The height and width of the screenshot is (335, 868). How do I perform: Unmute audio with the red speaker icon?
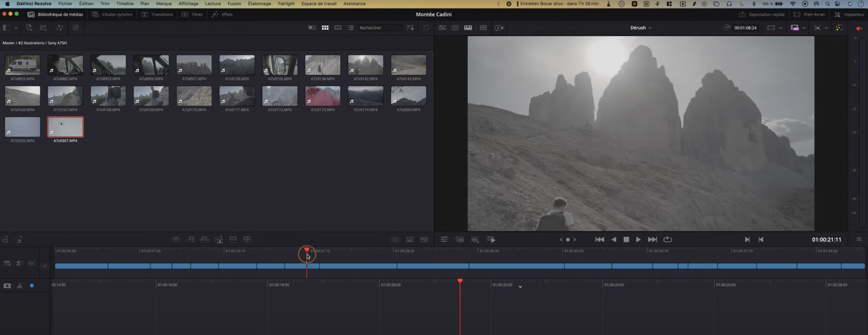pyautogui.click(x=859, y=28)
